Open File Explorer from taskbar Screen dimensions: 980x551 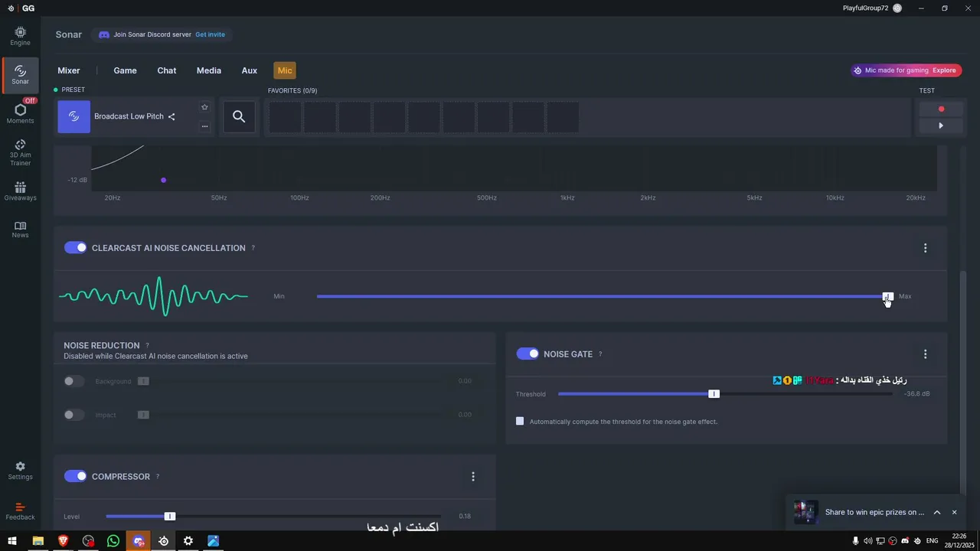pyautogui.click(x=38, y=541)
